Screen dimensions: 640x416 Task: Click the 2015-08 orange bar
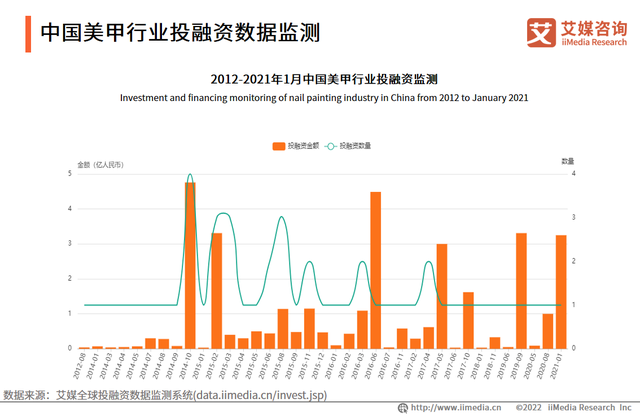pos(283,329)
